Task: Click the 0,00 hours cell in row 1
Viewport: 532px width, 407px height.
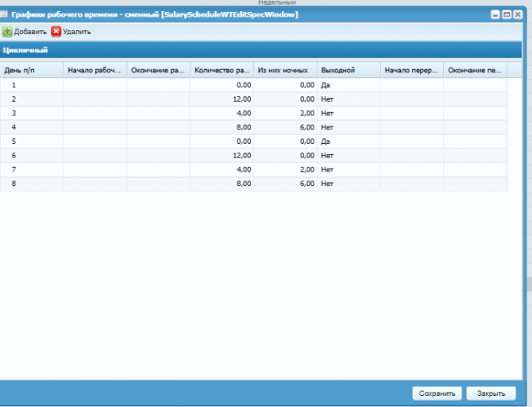Action: pos(222,85)
